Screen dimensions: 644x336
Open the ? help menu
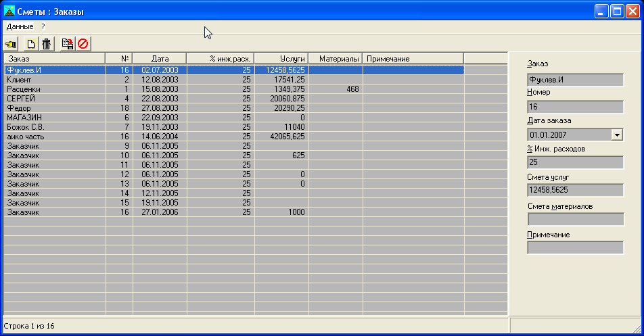(x=43, y=26)
